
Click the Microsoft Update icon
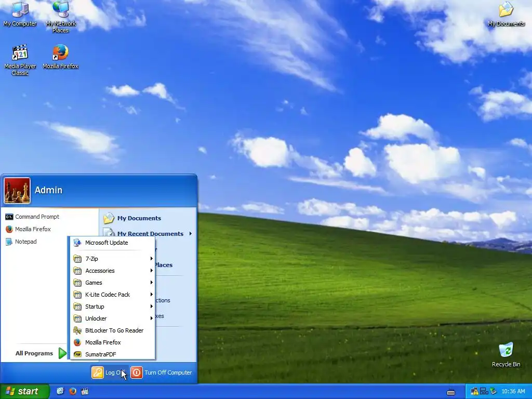(x=77, y=243)
